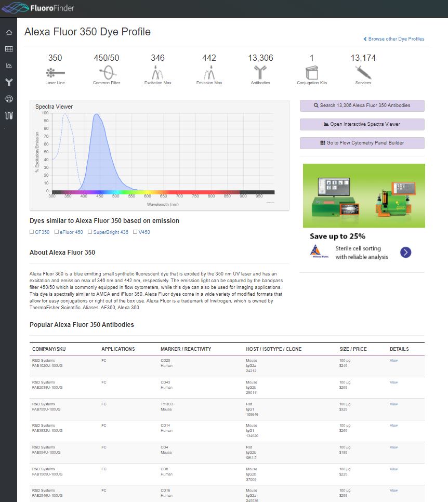Image resolution: width=448 pixels, height=502 pixels.
Task: Open the panel builder wheel icon in sidebar
Action: tap(8, 99)
